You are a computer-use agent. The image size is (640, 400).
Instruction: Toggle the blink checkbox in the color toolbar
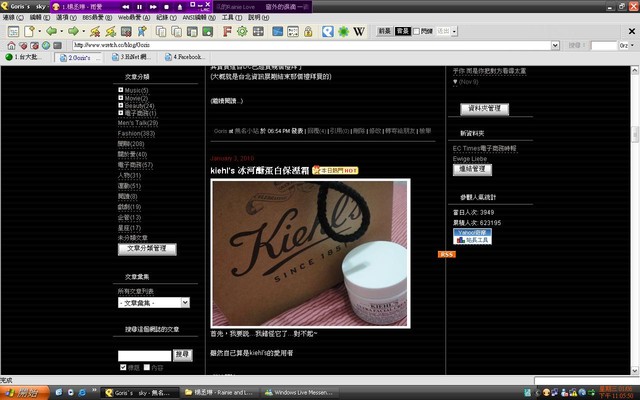point(416,31)
